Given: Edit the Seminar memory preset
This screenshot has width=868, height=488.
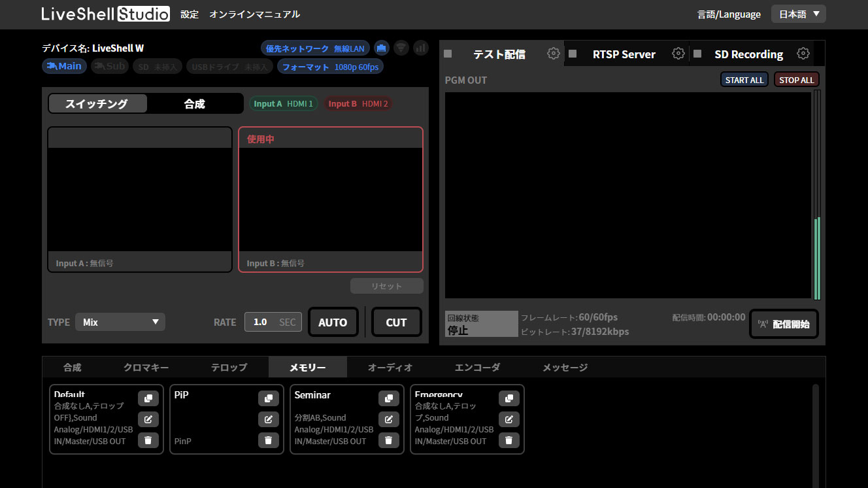Looking at the screenshot, I should pos(389,419).
